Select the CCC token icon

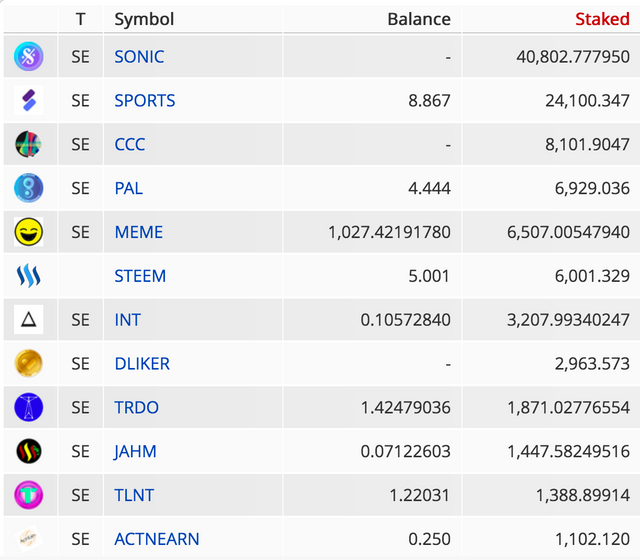tap(29, 144)
